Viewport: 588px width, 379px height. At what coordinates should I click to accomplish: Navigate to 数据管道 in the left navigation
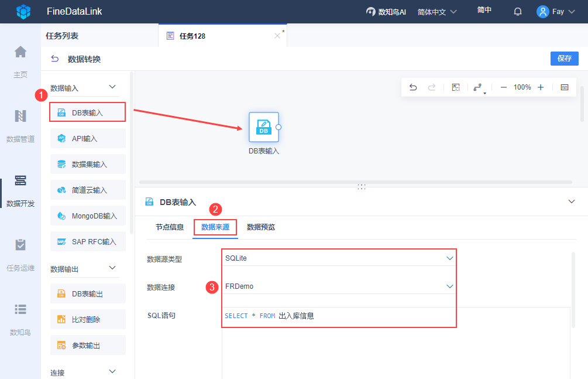[x=20, y=126]
